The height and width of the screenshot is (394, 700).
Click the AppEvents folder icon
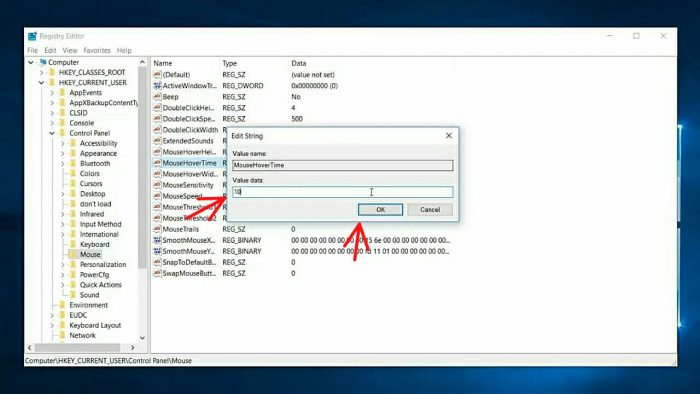click(62, 93)
